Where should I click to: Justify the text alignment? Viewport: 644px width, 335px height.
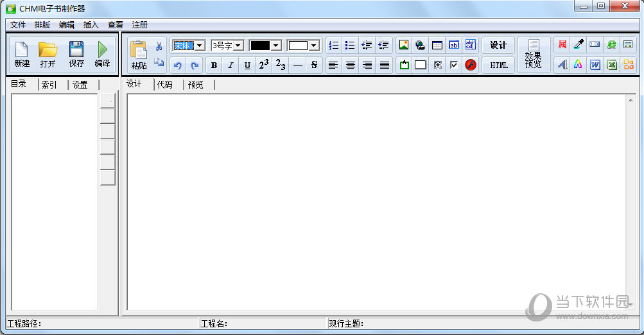coord(384,65)
